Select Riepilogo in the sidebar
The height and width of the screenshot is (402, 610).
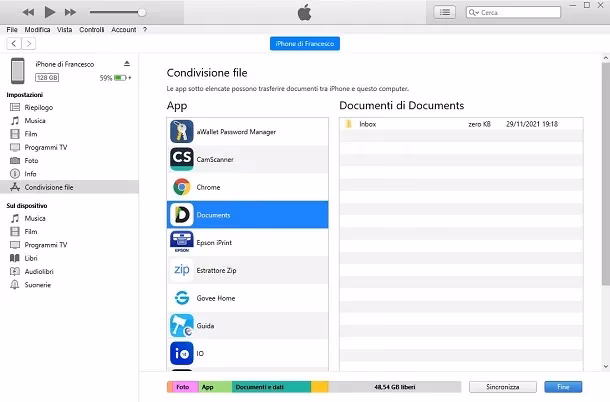(x=39, y=107)
